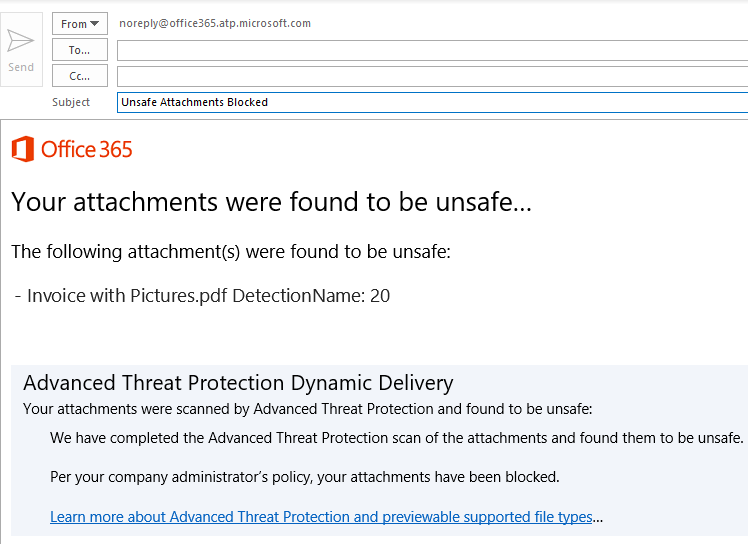Open the To... address book button
Screen dimensions: 748x544
click(80, 50)
